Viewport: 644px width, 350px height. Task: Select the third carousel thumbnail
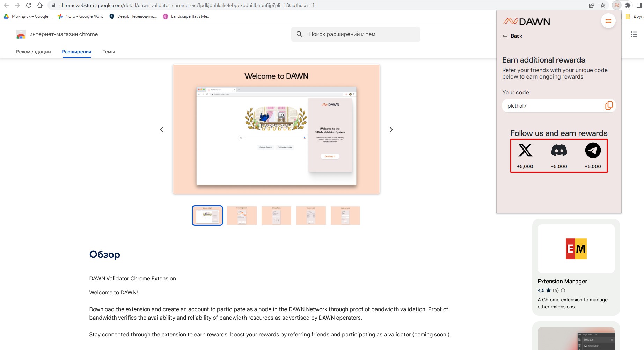point(276,216)
